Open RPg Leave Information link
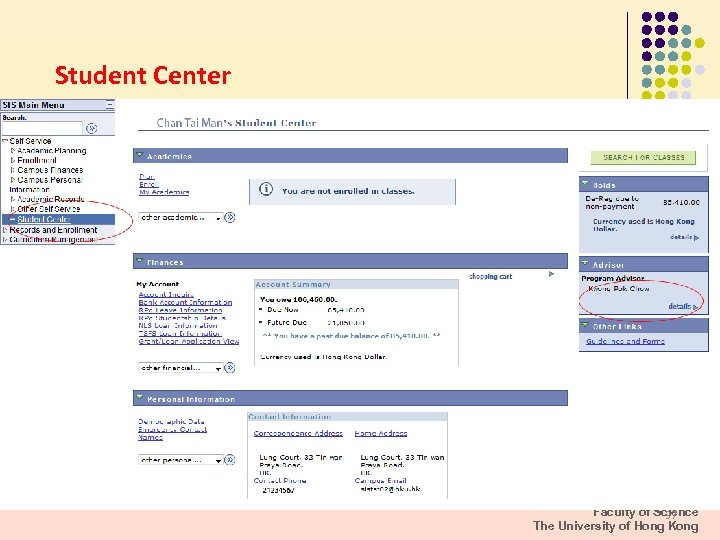Screen dimensions: 720x540 click(180, 310)
